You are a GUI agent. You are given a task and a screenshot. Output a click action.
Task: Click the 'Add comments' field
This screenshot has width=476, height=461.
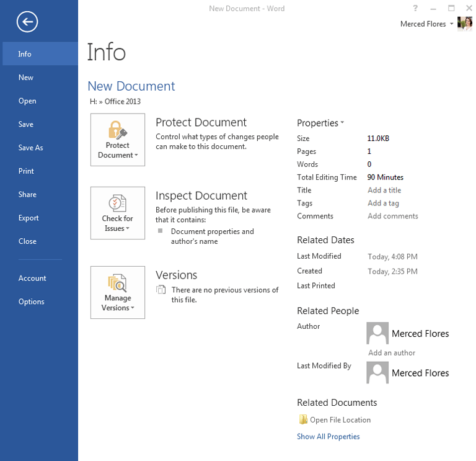pos(393,216)
